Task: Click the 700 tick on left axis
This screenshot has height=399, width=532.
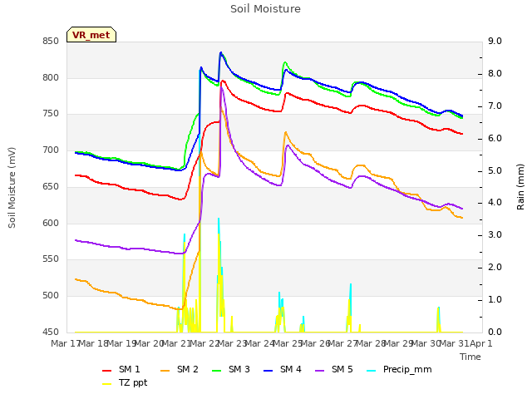Action: tap(51, 150)
